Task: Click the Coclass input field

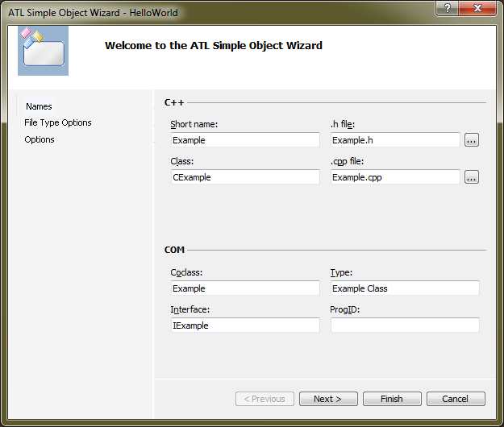Action: 244,288
